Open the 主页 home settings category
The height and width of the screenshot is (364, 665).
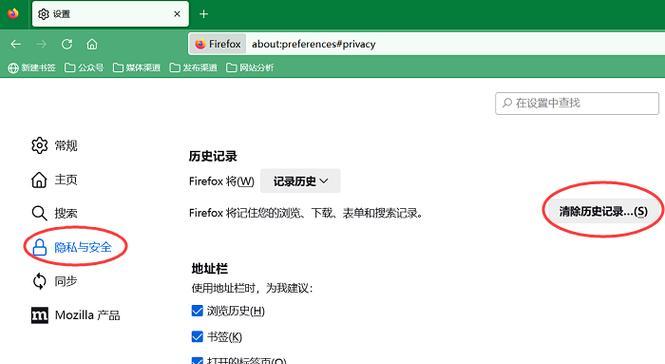tap(54, 179)
